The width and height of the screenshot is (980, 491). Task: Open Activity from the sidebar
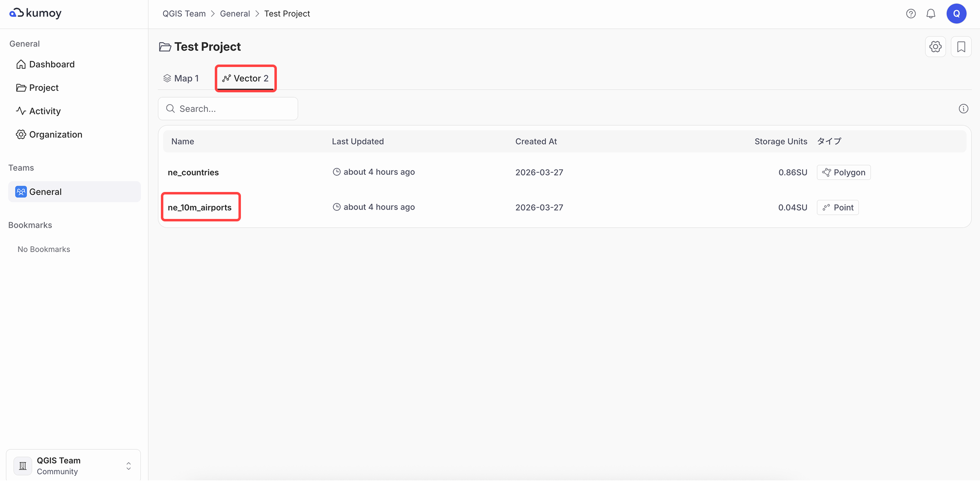point(45,111)
